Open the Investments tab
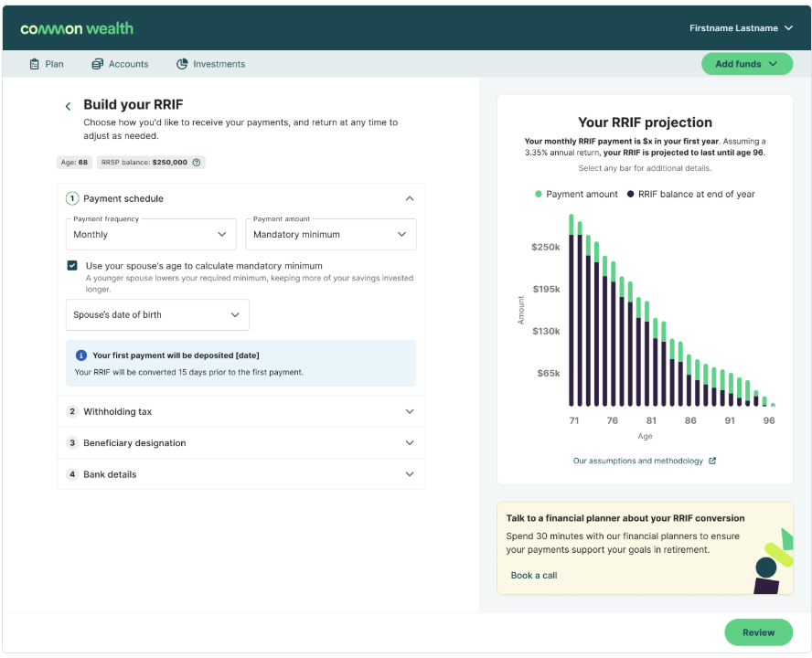The width and height of the screenshot is (812, 658). pos(210,64)
